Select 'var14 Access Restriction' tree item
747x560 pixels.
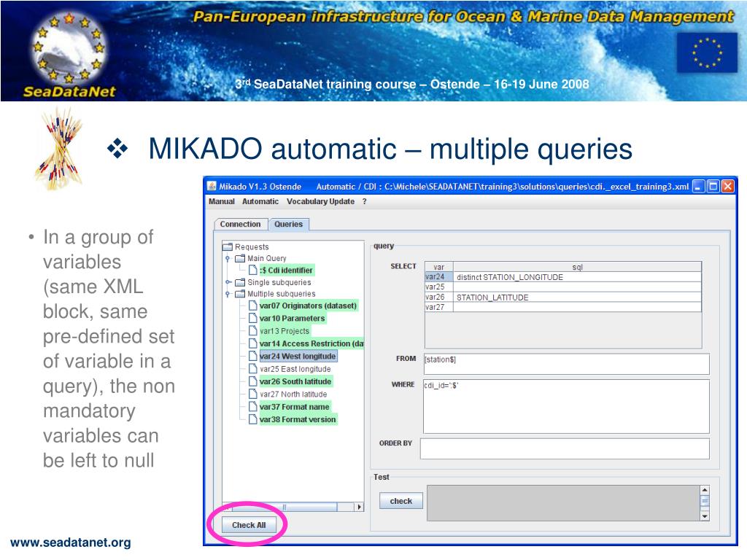click(311, 343)
